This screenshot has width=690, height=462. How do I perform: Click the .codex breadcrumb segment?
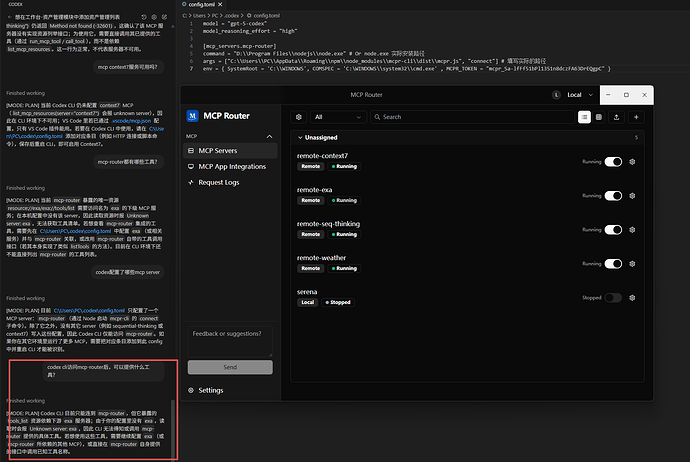(231, 15)
